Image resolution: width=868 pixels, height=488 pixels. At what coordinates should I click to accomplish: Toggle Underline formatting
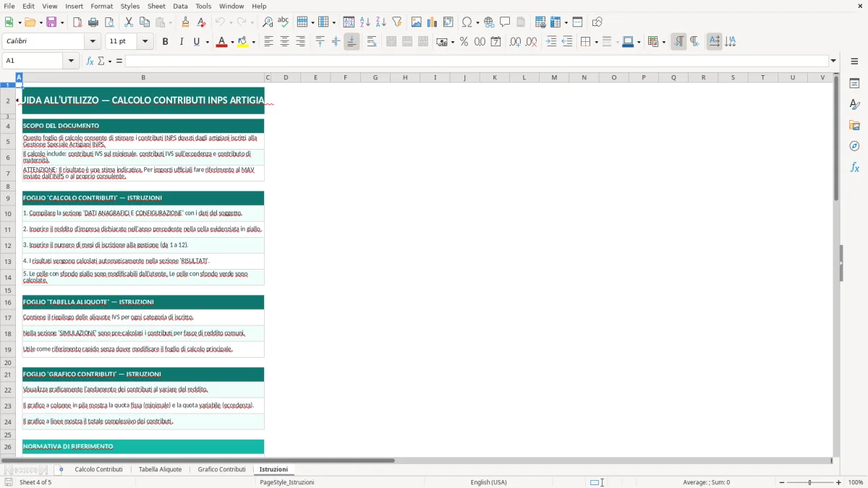coord(196,42)
